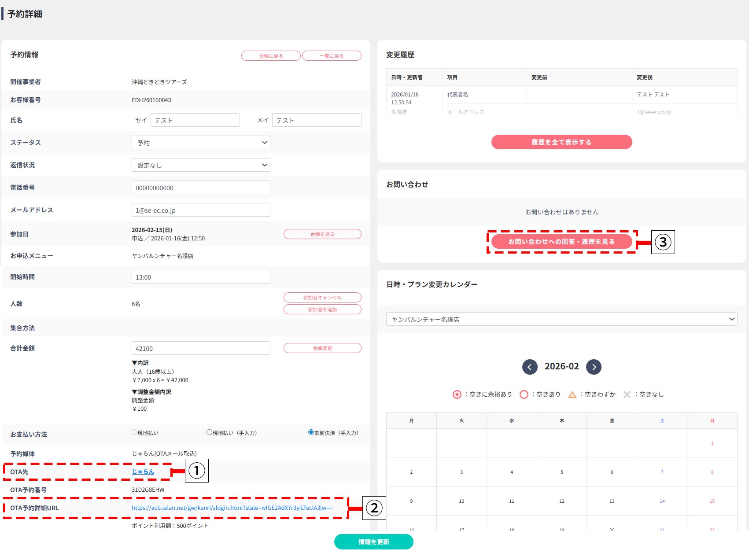Click the 情報を更新 button
Screen dimensions: 749x560
373,542
